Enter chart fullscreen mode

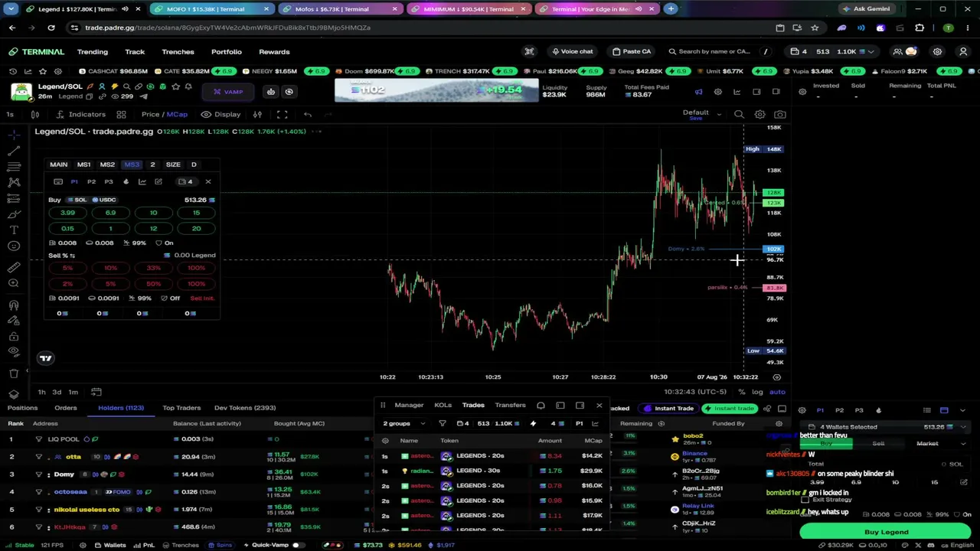pyautogui.click(x=282, y=114)
